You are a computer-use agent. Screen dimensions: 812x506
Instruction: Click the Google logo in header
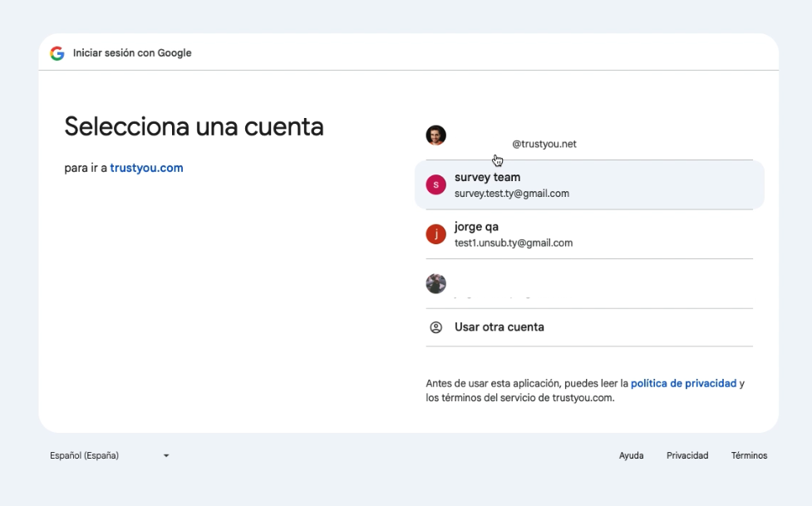point(57,53)
